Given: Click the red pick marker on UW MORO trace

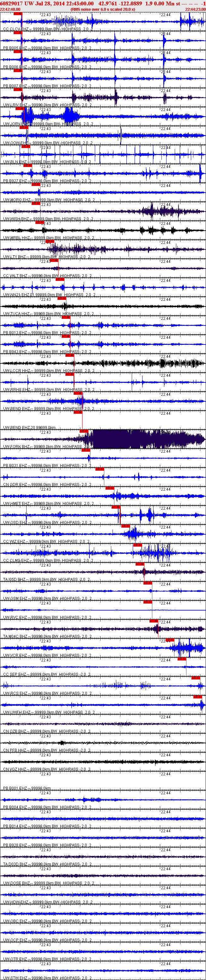Looking at the screenshot, I should (x=36, y=184).
